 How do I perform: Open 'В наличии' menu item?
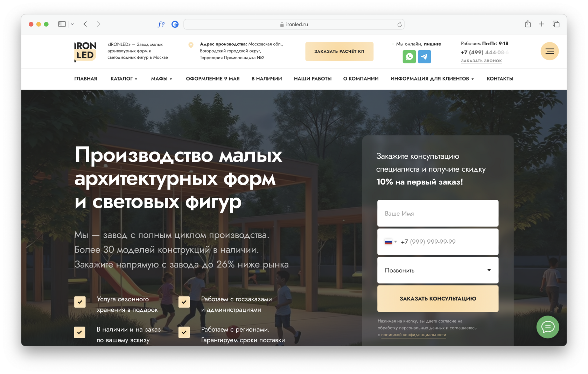(267, 79)
